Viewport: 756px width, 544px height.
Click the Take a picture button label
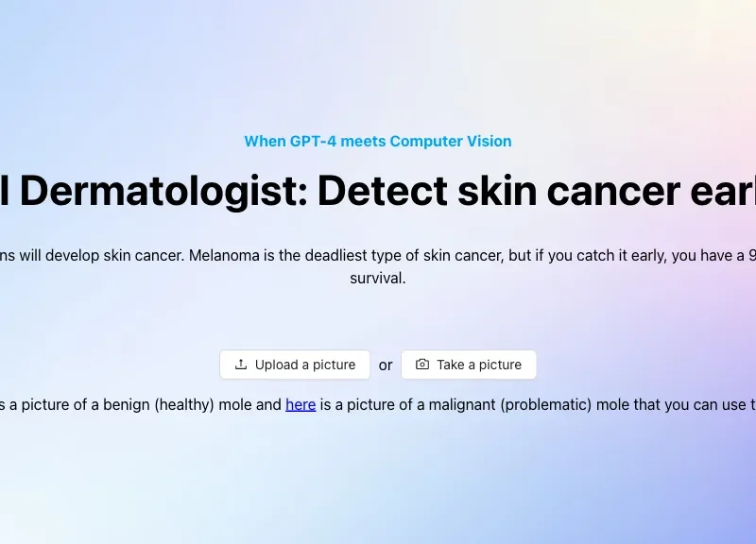coord(479,365)
